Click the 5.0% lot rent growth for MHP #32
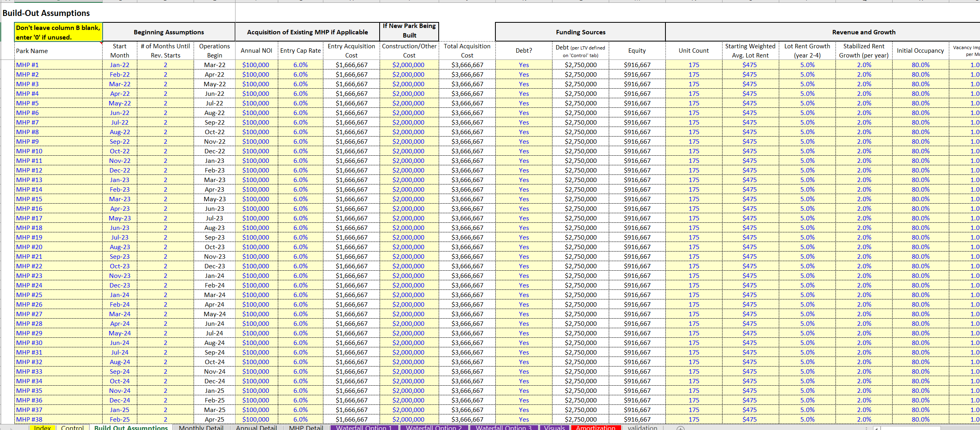This screenshot has width=980, height=430. coord(807,362)
